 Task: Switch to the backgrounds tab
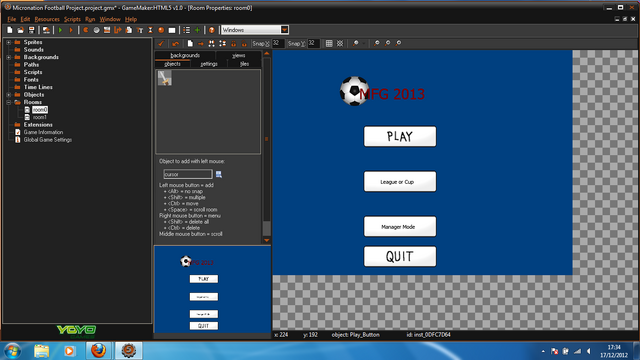tap(185, 56)
